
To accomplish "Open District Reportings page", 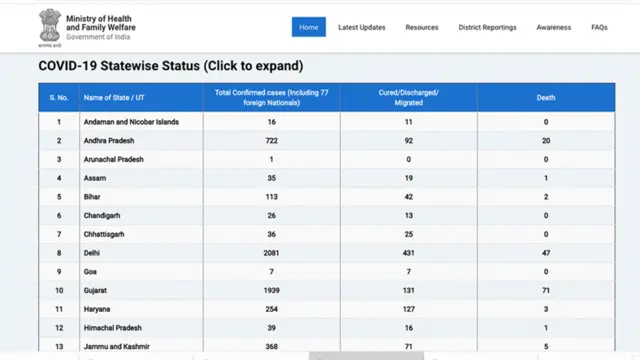I will click(487, 27).
